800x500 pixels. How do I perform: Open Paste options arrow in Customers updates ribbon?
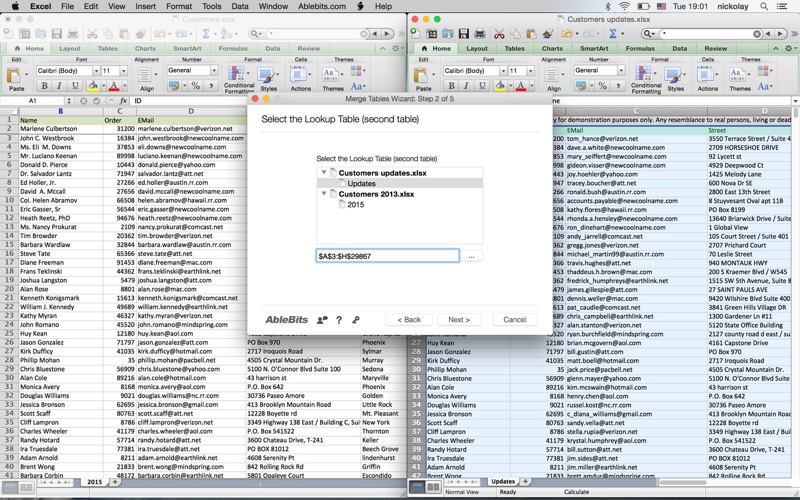tap(433, 74)
